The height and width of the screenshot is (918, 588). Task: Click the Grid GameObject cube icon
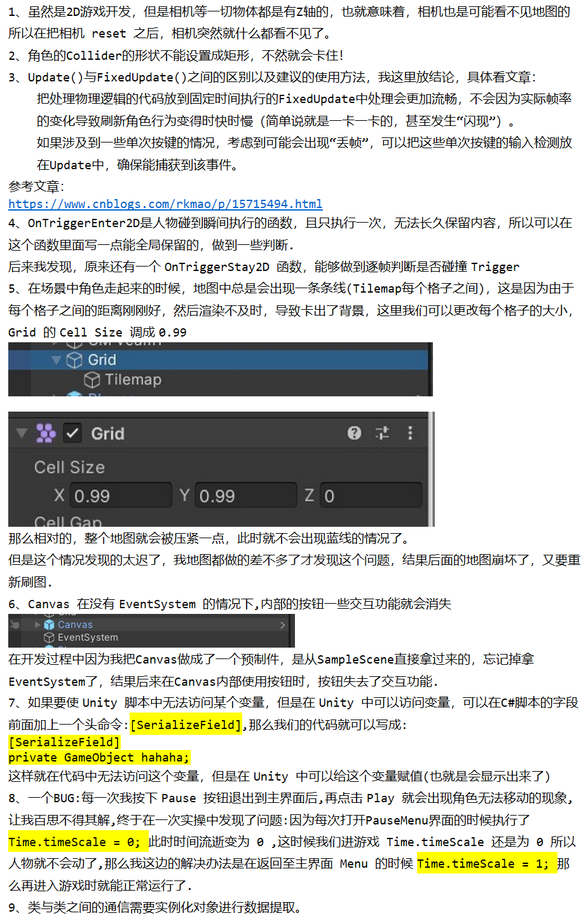pos(74,360)
